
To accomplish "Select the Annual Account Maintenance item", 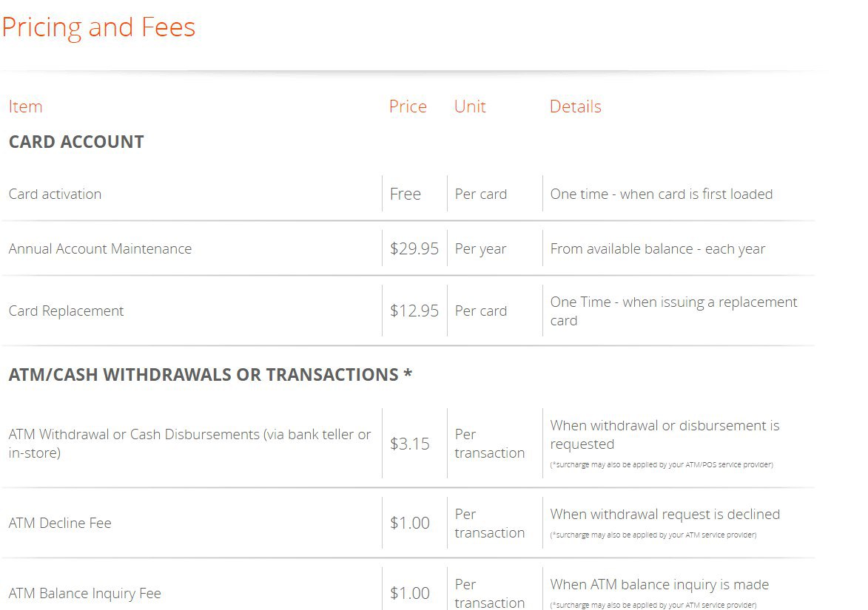I will point(100,249).
